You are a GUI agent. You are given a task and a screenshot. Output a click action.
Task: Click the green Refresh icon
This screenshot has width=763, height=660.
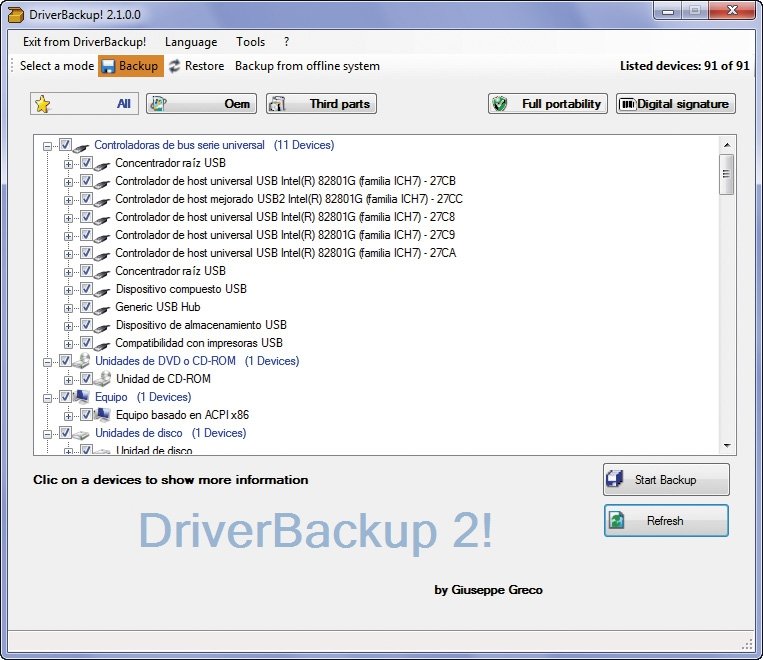[617, 520]
